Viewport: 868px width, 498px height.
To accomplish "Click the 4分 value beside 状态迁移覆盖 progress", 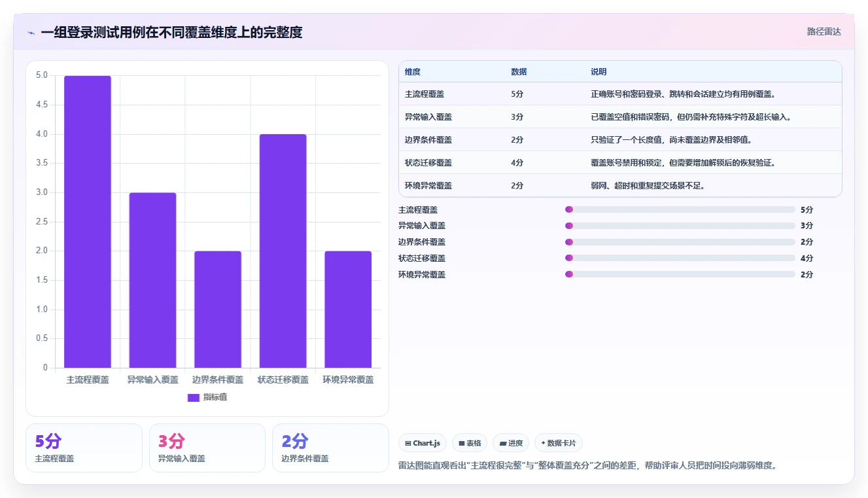I will tap(807, 258).
